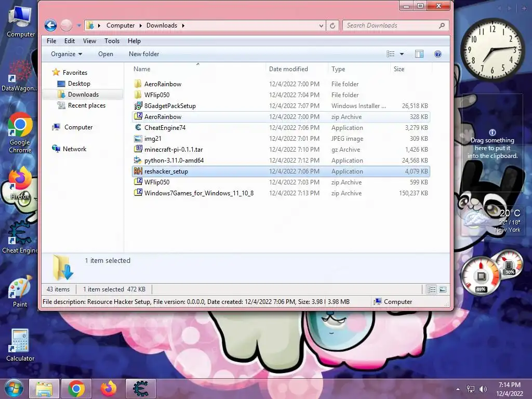
Task: Show hidden system tray icons
Action: pos(458,389)
